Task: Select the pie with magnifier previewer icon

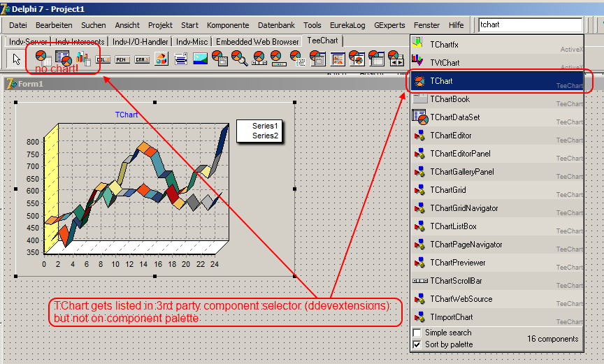Action: [x=239, y=59]
